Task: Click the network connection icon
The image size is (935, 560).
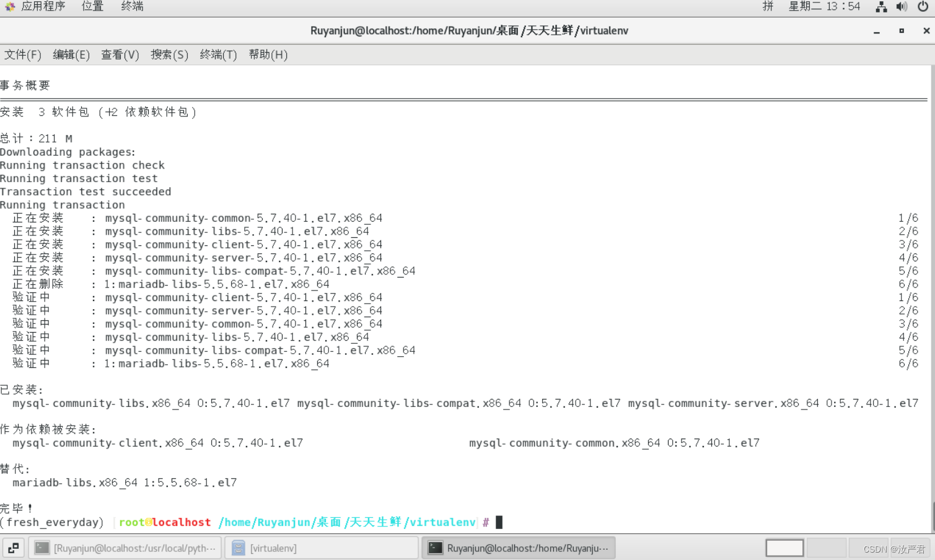Action: click(881, 7)
